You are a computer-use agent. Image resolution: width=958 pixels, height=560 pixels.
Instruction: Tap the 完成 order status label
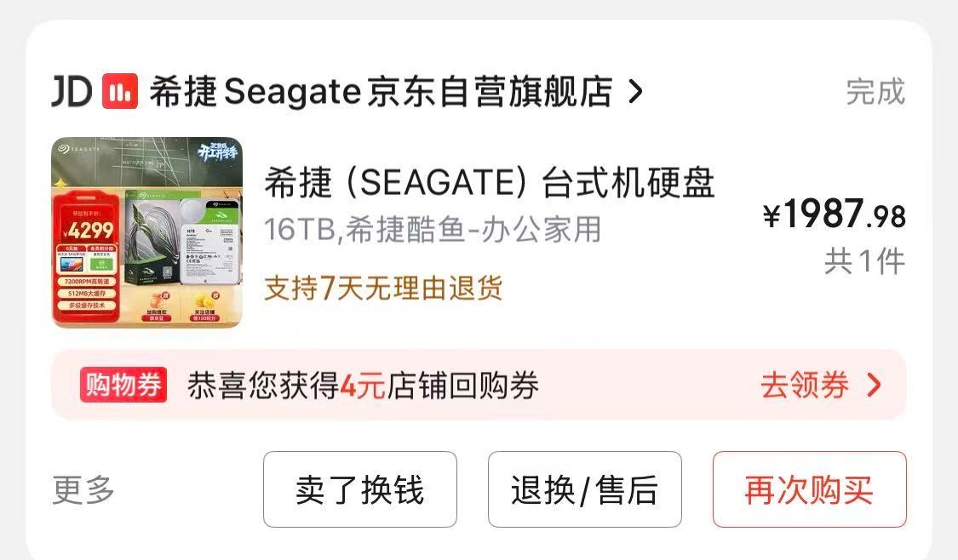(x=875, y=92)
